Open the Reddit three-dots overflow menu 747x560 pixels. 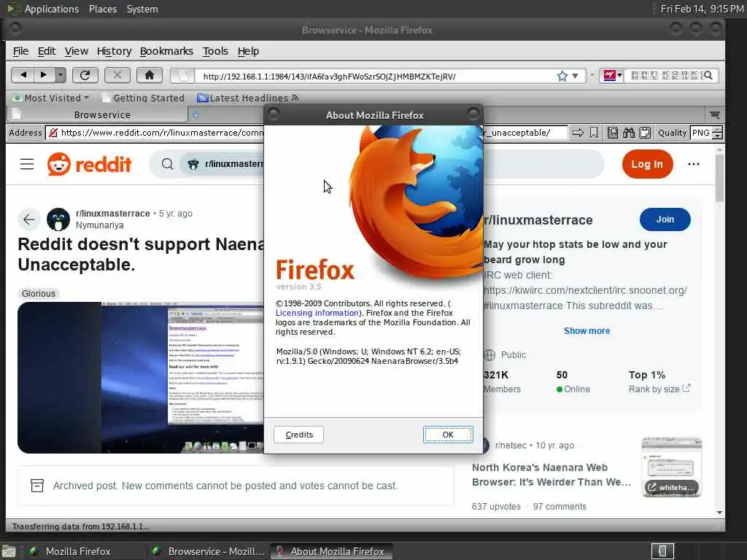pyautogui.click(x=694, y=164)
